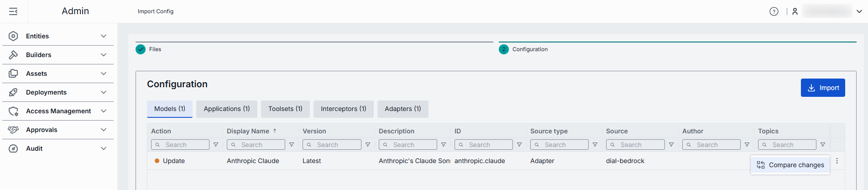This screenshot has width=868, height=190.
Task: Click the blue Import button
Action: click(x=822, y=88)
